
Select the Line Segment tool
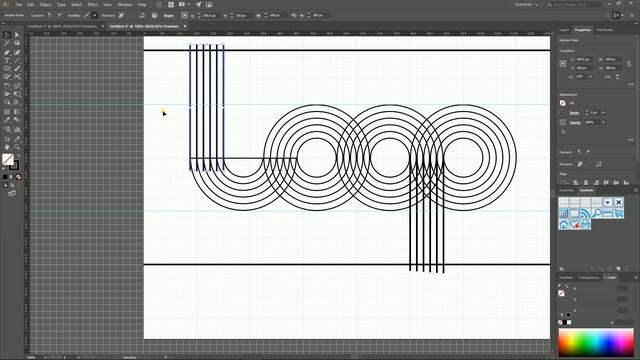coord(17,60)
